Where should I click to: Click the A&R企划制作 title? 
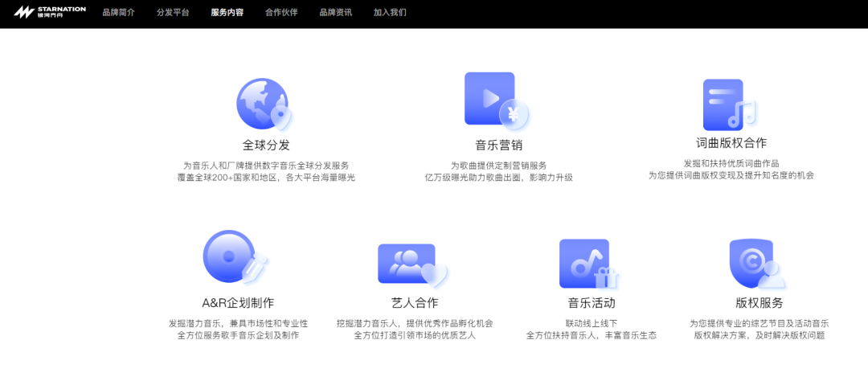pos(238,303)
